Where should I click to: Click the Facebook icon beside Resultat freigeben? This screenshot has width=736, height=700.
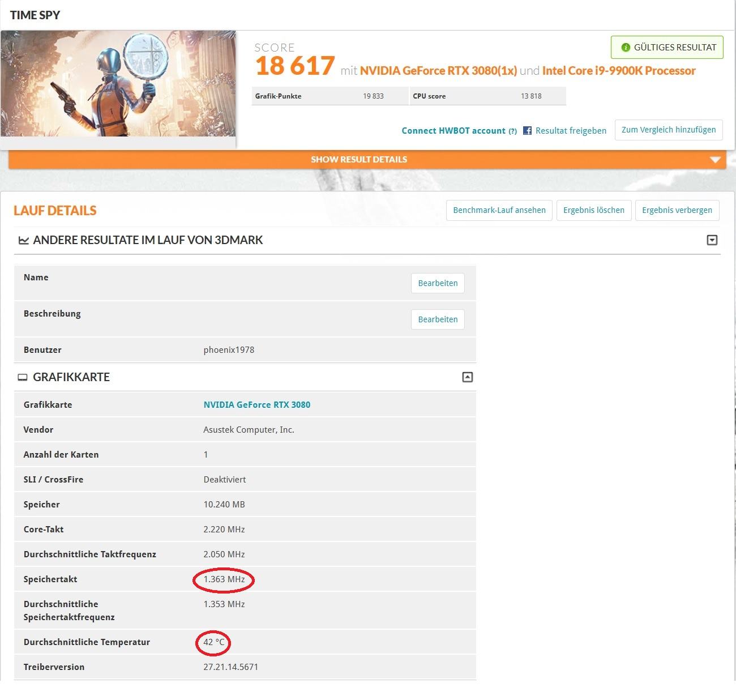(527, 131)
